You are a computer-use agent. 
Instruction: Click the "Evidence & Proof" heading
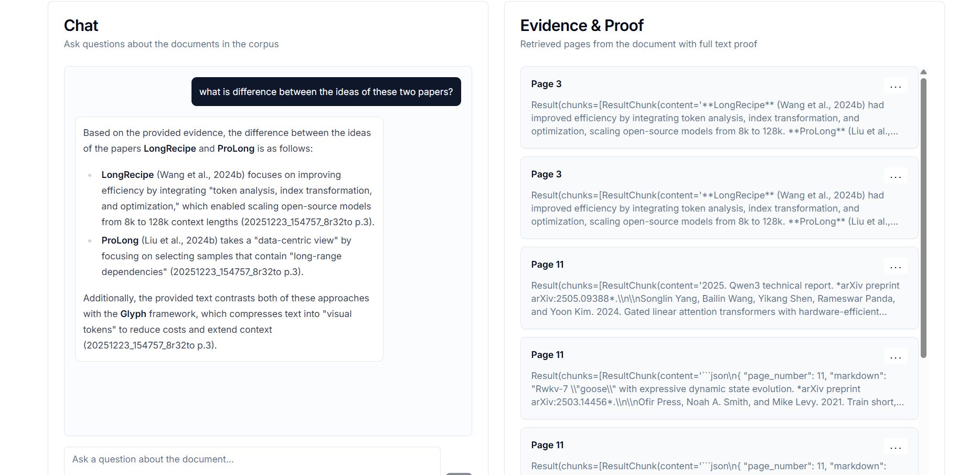(582, 25)
